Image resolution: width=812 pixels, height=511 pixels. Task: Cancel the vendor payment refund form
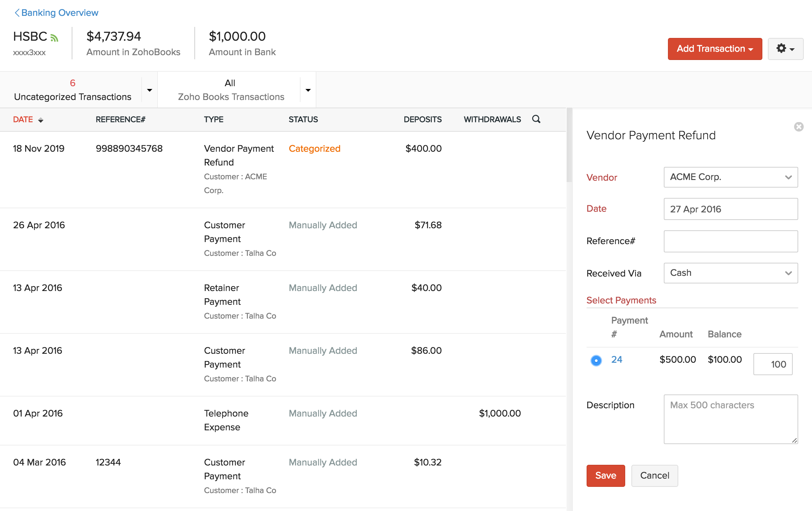click(x=654, y=475)
